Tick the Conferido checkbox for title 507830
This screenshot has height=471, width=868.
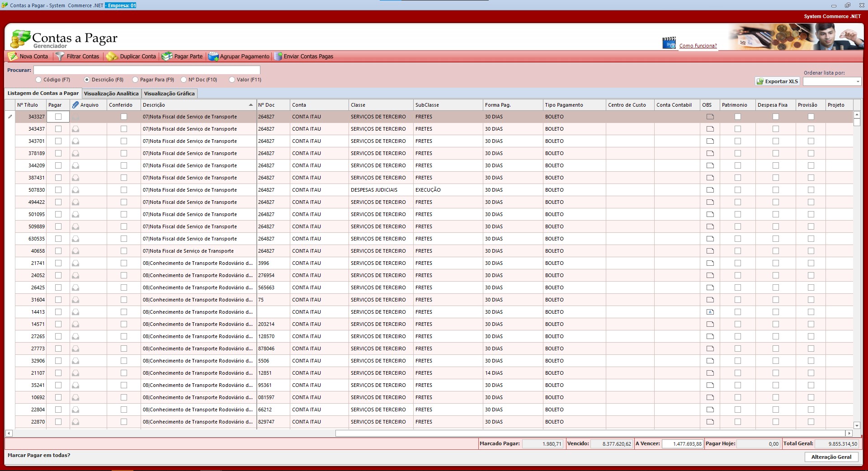tap(124, 190)
